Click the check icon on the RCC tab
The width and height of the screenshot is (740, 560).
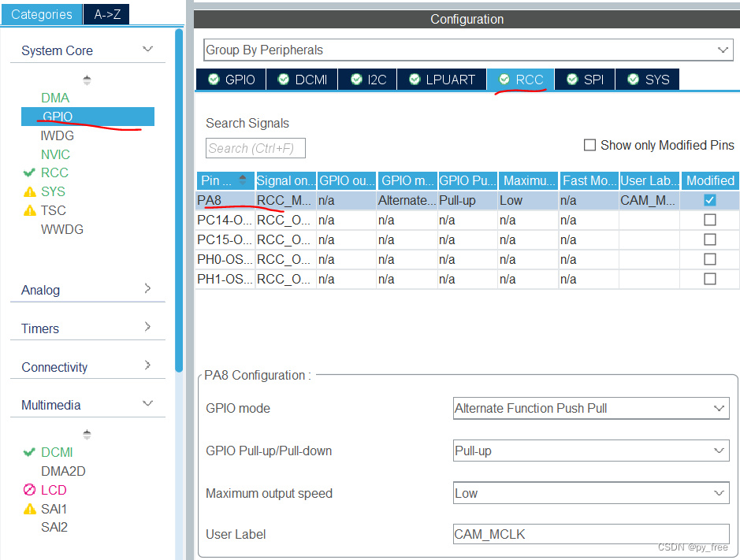[x=504, y=79]
